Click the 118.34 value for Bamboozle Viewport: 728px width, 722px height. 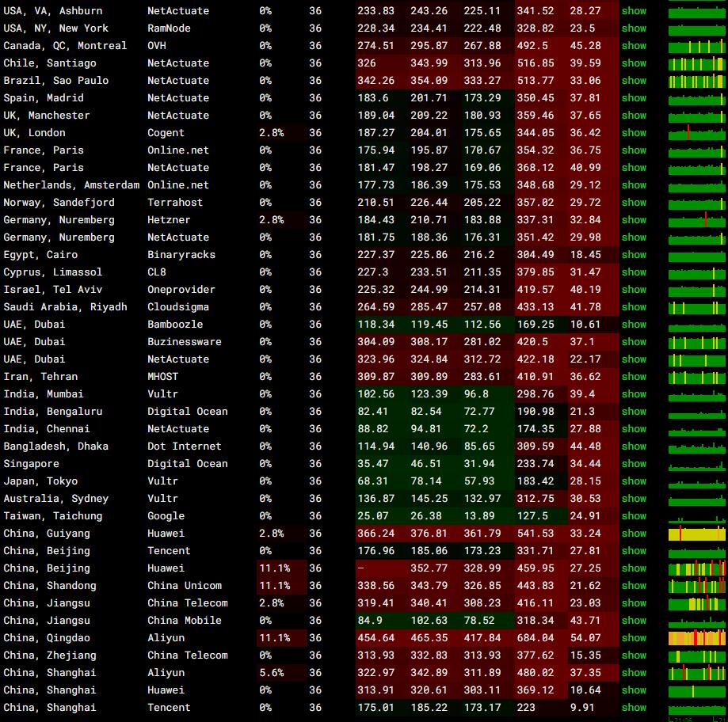click(x=375, y=324)
